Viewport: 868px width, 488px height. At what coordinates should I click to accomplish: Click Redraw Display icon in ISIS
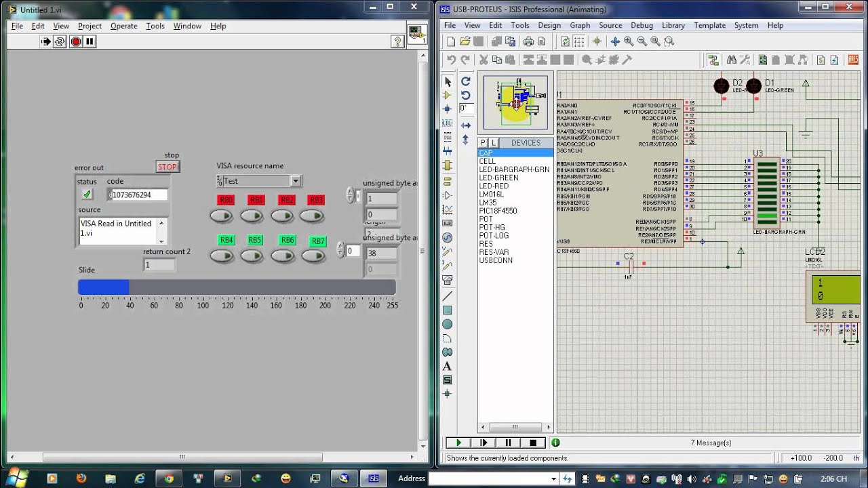[565, 41]
